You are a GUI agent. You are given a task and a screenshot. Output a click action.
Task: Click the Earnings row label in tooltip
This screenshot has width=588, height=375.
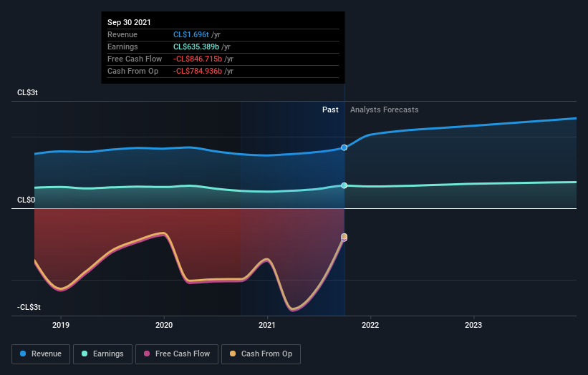(122, 47)
